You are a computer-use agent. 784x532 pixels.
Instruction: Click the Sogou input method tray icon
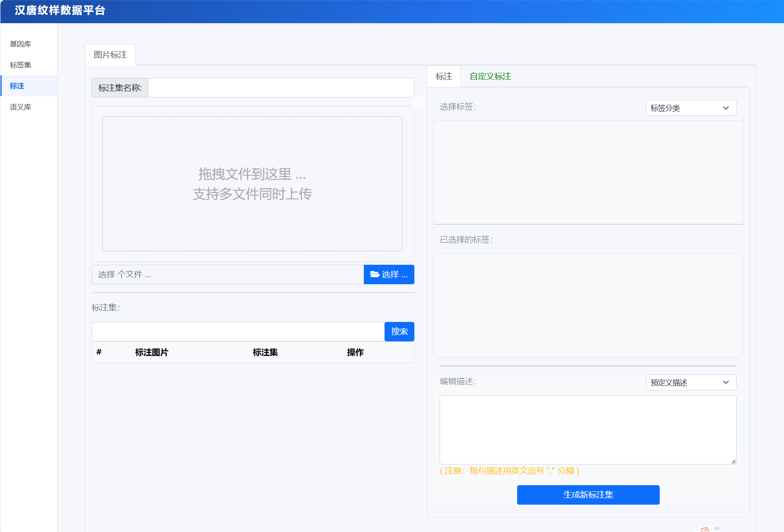[x=705, y=529]
